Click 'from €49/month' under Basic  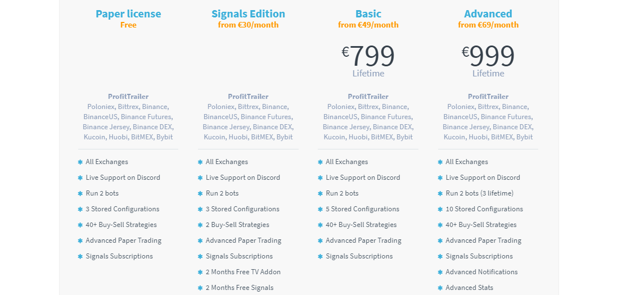click(368, 25)
